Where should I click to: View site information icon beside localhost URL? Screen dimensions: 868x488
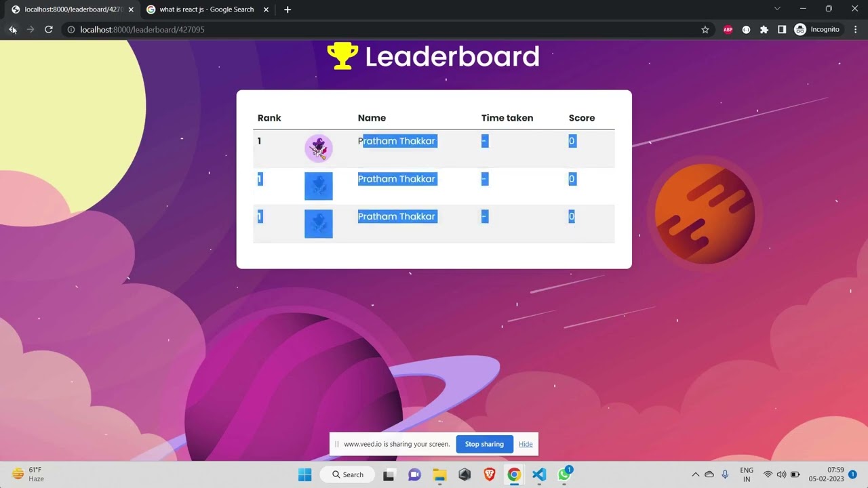(71, 30)
